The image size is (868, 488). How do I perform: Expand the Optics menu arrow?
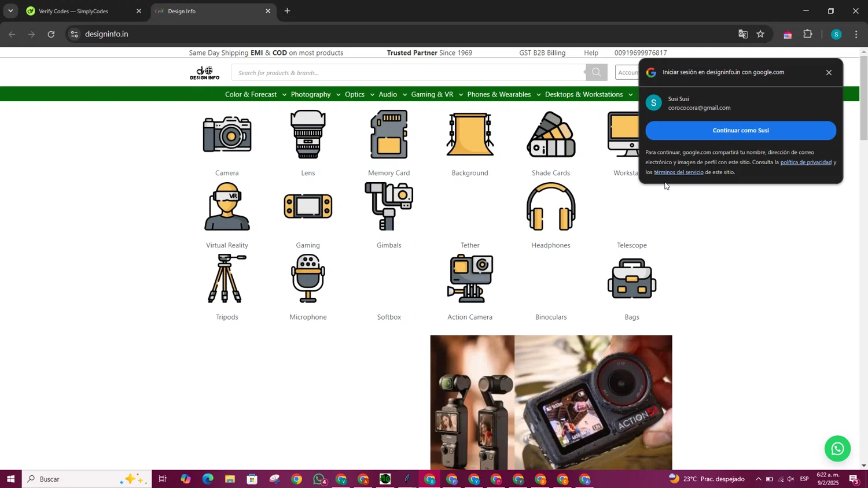click(x=372, y=95)
